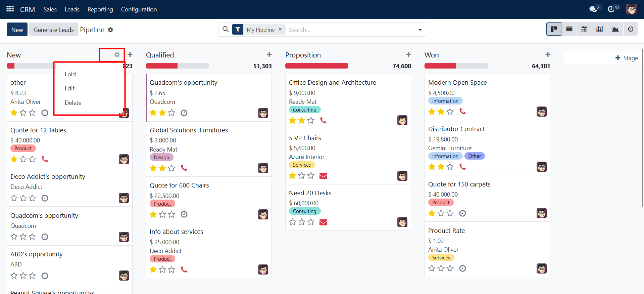Open the Pipeline settings gear next to the title
The height and width of the screenshot is (294, 644).
click(110, 30)
